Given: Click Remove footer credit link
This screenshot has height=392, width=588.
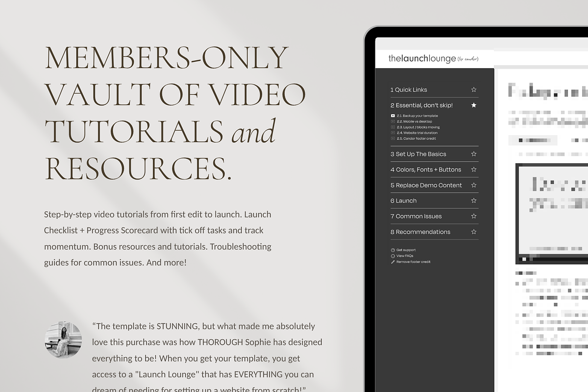Looking at the screenshot, I should tap(411, 262).
